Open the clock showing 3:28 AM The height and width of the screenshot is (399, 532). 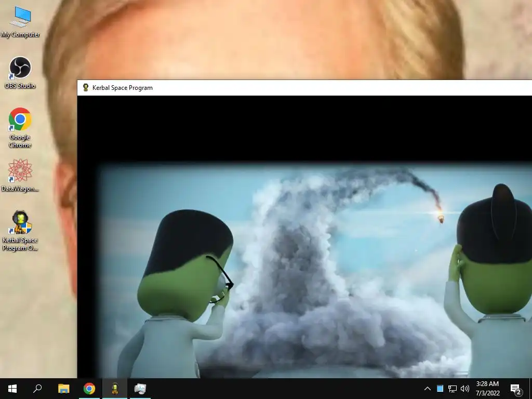487,389
